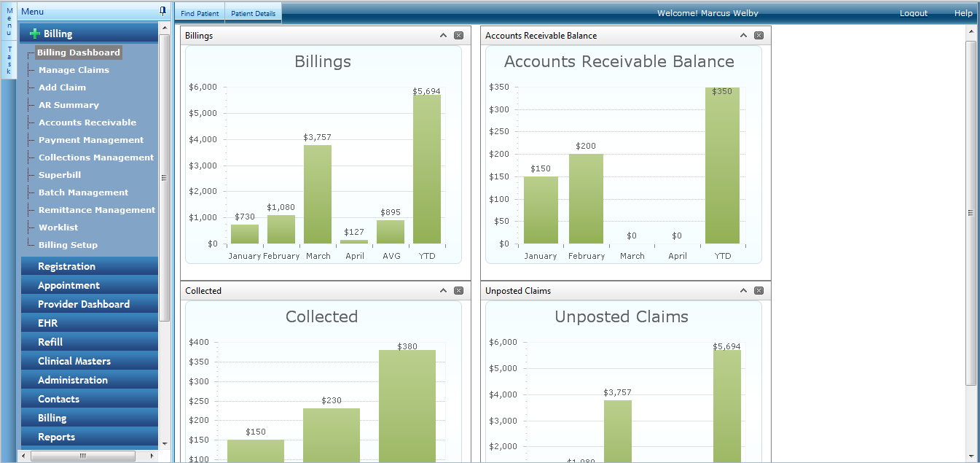
Task: Click the $380 bar in Collected chart
Action: pos(407,405)
